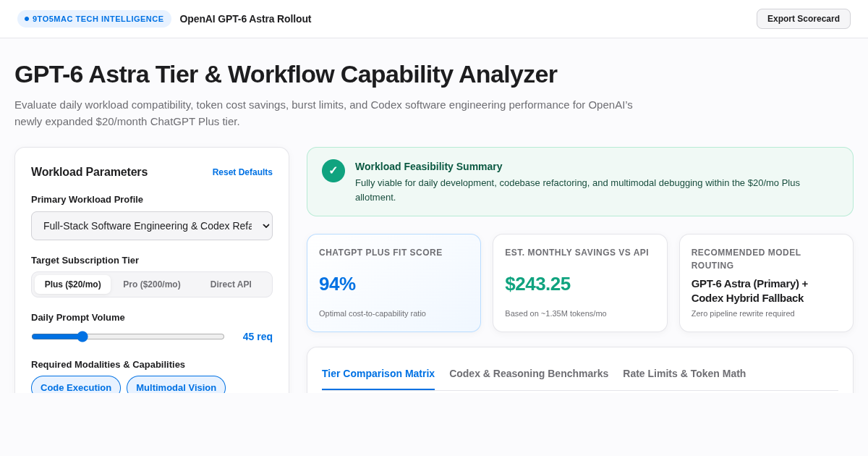Screen dimensions: 868x456
Task: Open Codex & Reasoning Benchmarks tab
Action: (529, 373)
